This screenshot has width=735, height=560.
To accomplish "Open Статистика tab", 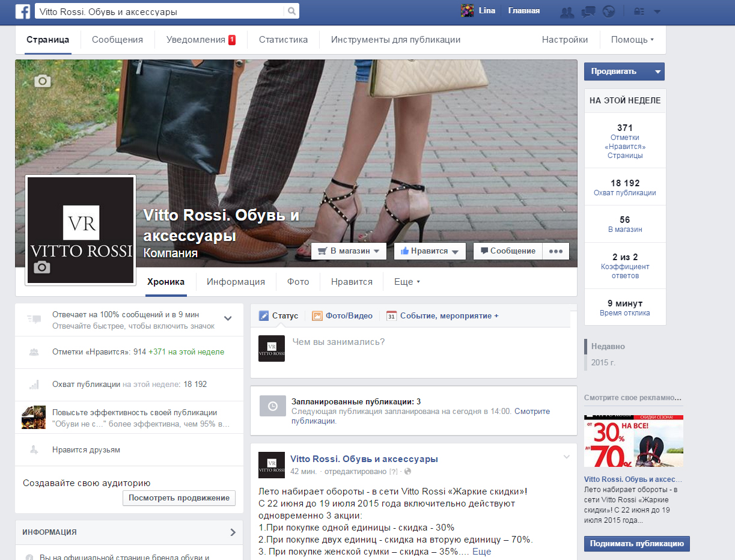I will tap(283, 40).
